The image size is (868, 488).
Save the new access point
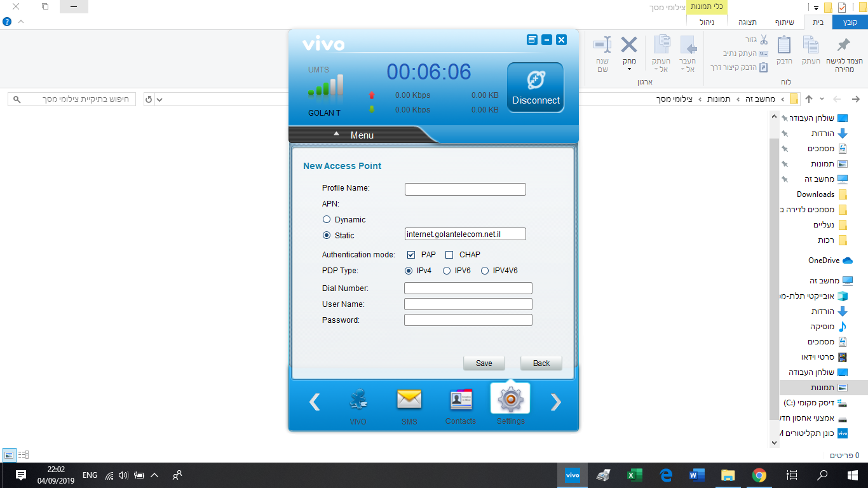pyautogui.click(x=484, y=363)
